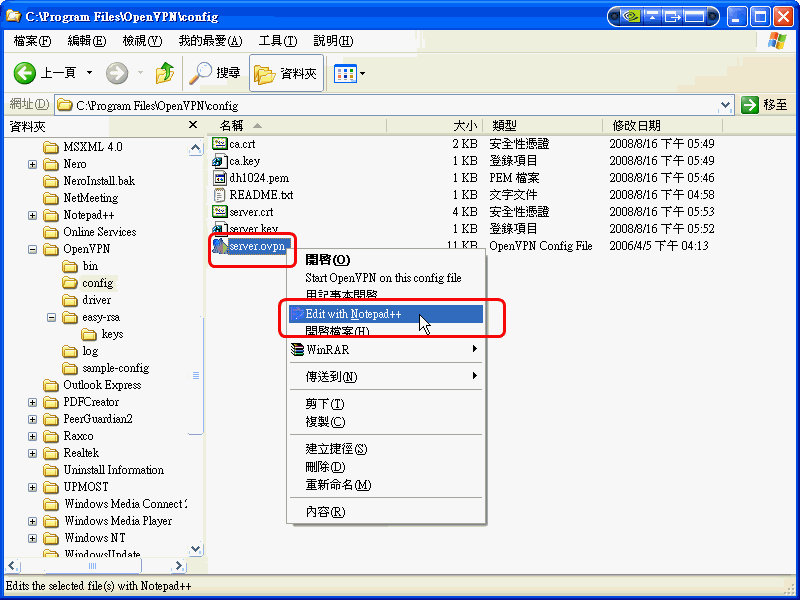Select the MSXML 4.0 folder icon
Viewport: 800px width, 600px height.
51,147
